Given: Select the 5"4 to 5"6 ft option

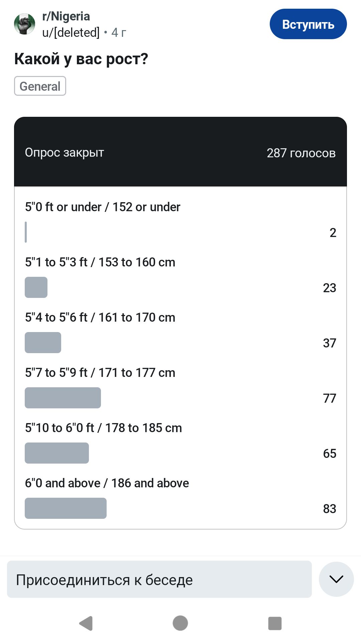Looking at the screenshot, I should (100, 318).
